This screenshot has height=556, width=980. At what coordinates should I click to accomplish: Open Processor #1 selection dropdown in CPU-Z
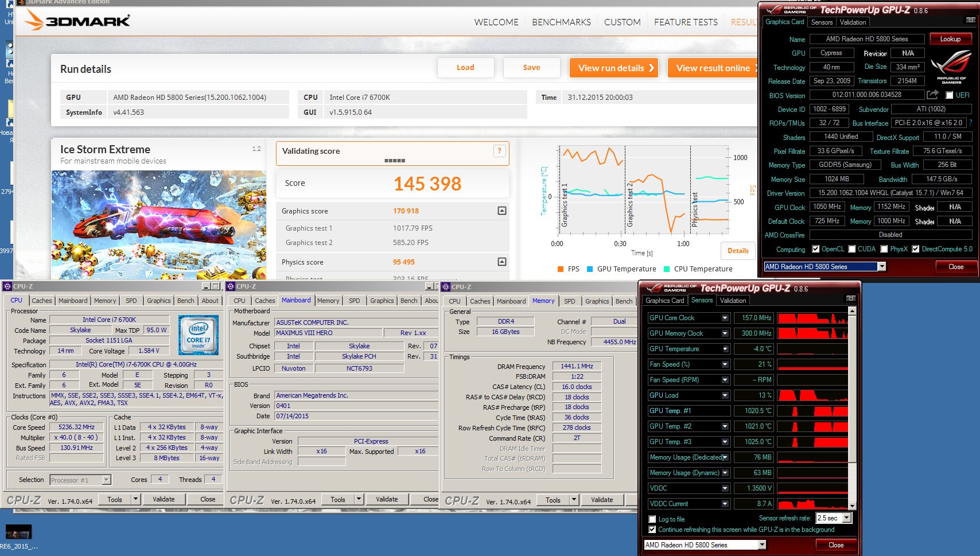[106, 480]
